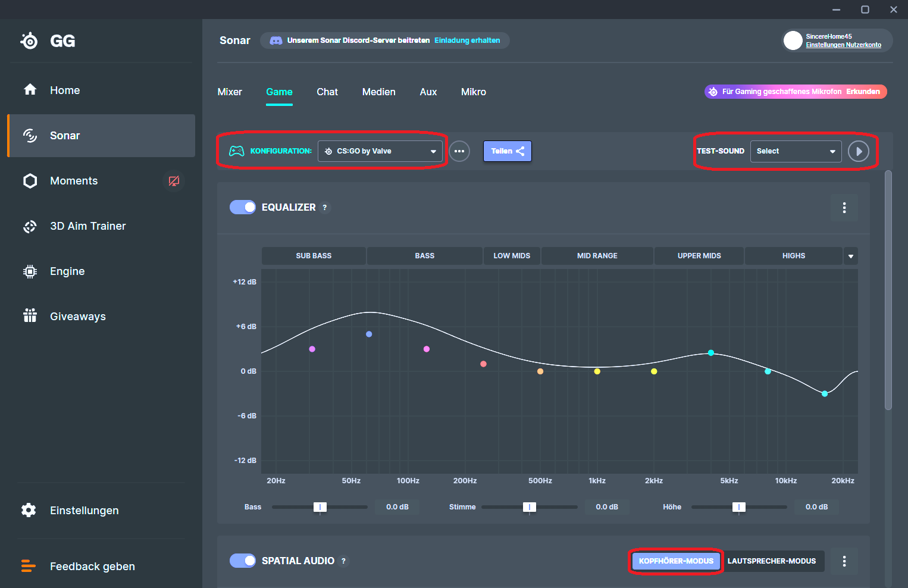Open the Test-Sound Select dropdown
Viewport: 908px width, 588px height.
tap(796, 151)
